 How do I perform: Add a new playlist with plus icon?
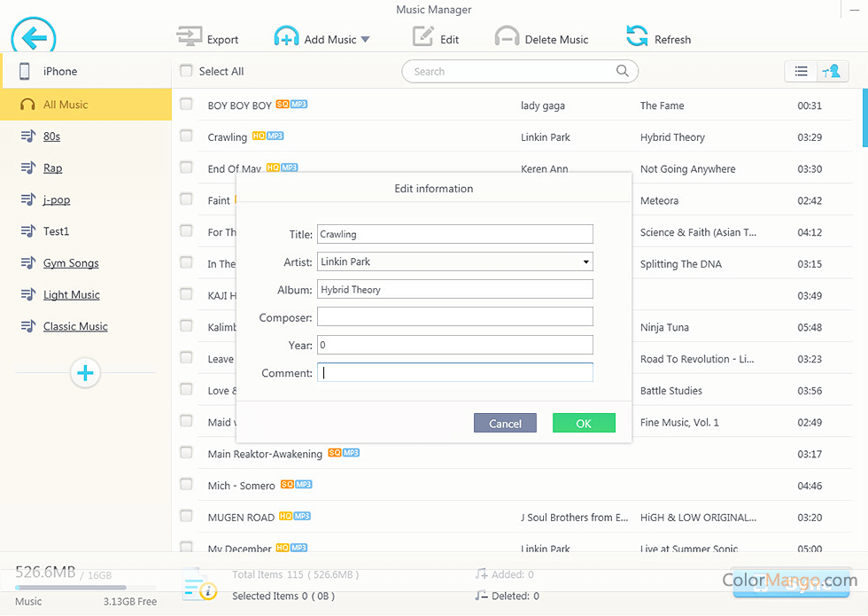85,373
